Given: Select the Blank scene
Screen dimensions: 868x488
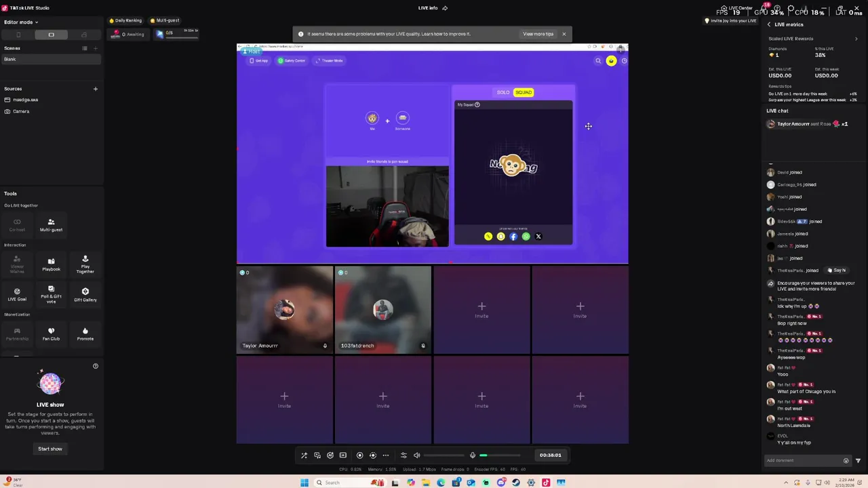Looking at the screenshot, I should tap(51, 60).
